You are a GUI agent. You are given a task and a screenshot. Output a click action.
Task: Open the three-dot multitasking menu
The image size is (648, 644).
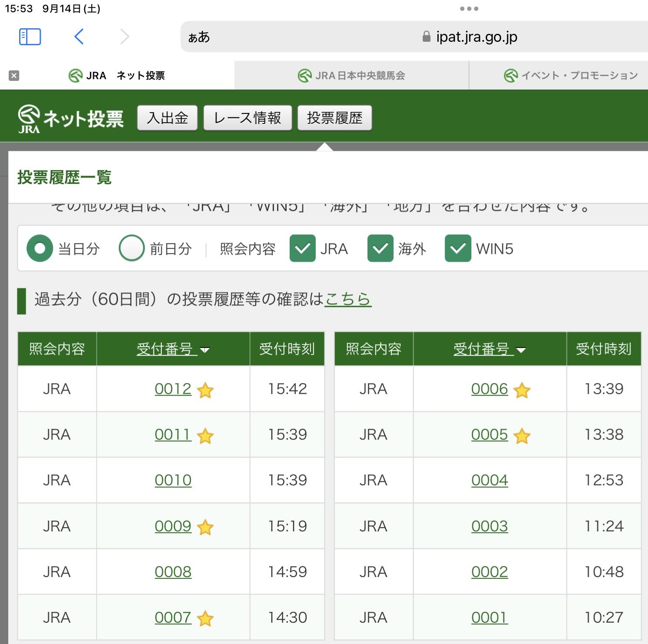click(469, 9)
